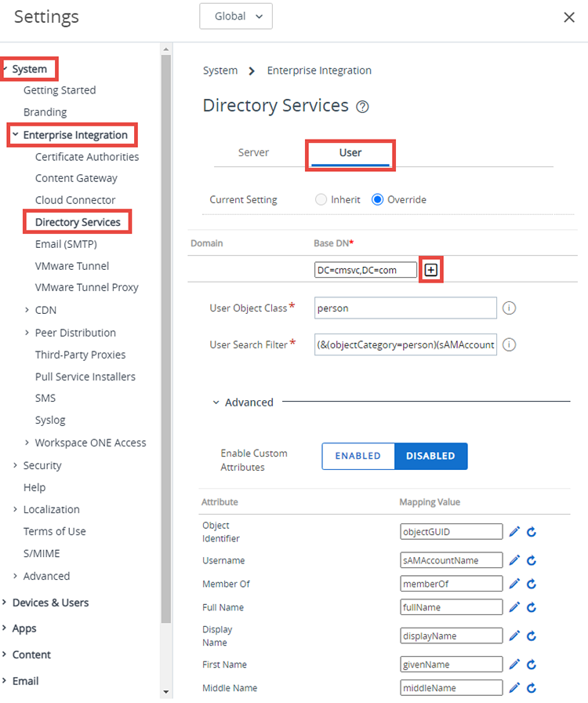588x703 pixels.
Task: Click info icon beside User Search Filter
Action: click(x=509, y=344)
